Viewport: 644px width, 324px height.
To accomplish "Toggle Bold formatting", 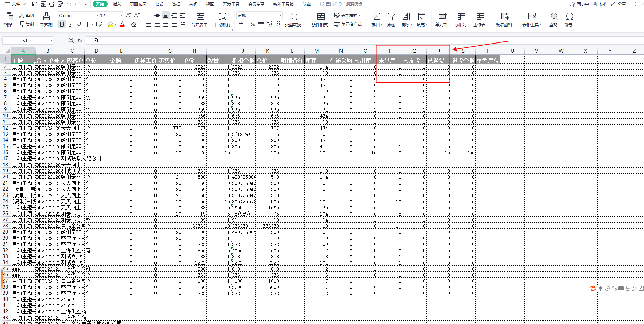I will tap(62, 24).
